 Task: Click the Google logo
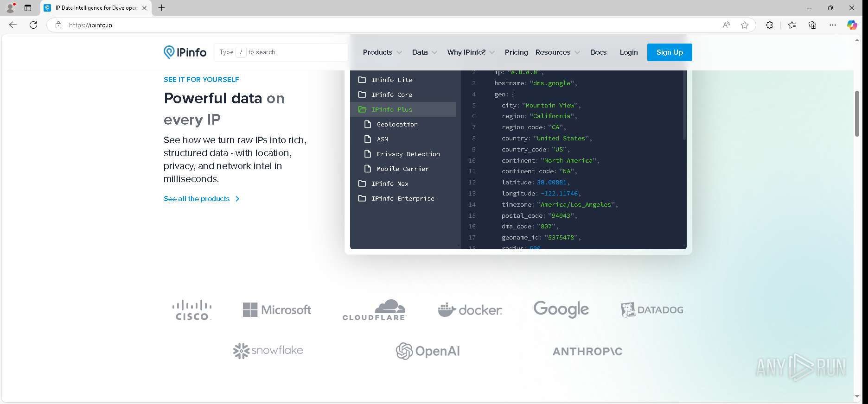[561, 309]
